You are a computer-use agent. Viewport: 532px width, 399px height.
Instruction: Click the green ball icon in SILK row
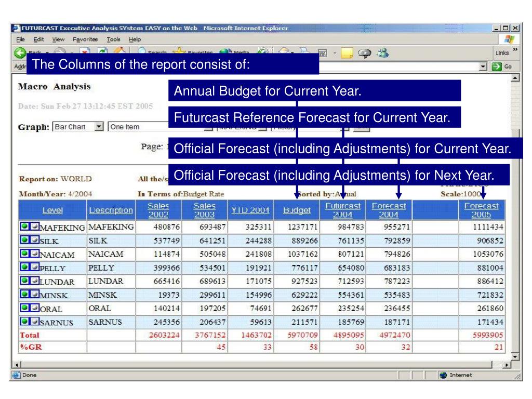coord(25,240)
